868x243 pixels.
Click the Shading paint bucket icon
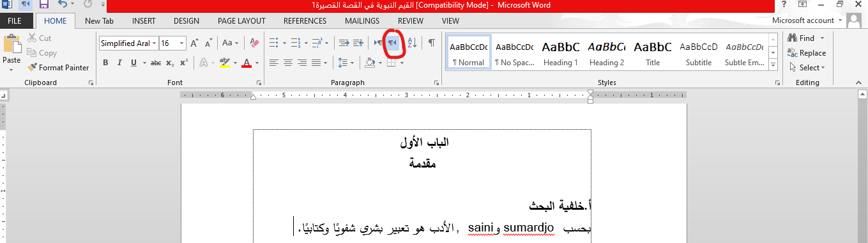(369, 63)
